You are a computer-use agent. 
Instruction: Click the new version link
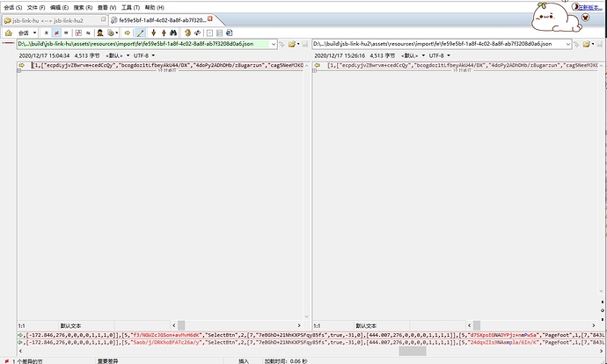[591, 7]
